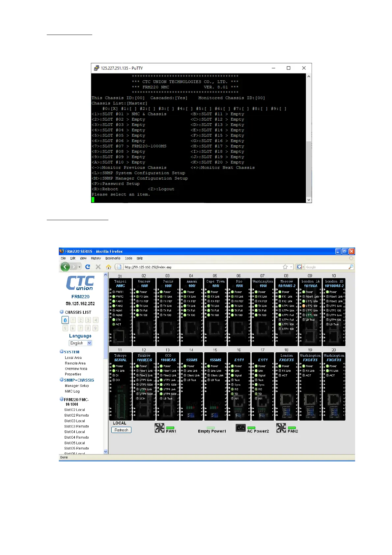Open the E1/T1 card in slot 16
This screenshot has height=555, width=392.
[x=239, y=386]
